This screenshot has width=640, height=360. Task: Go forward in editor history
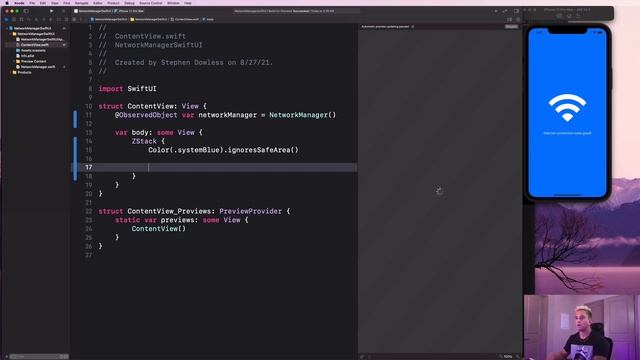pos(86,19)
